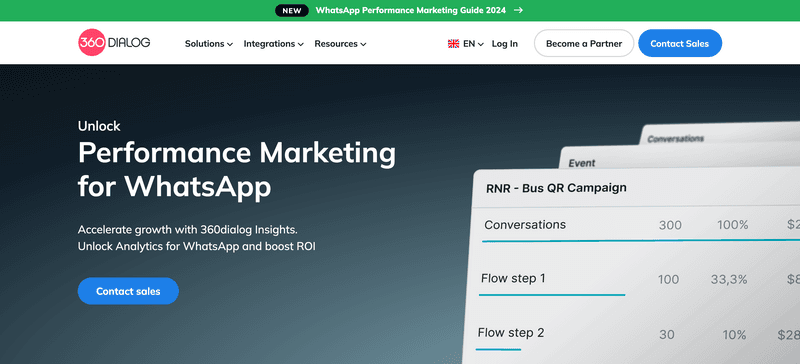Open WhatsApp Performance Marketing Guide 2024 link
800x364 pixels.
[411, 10]
